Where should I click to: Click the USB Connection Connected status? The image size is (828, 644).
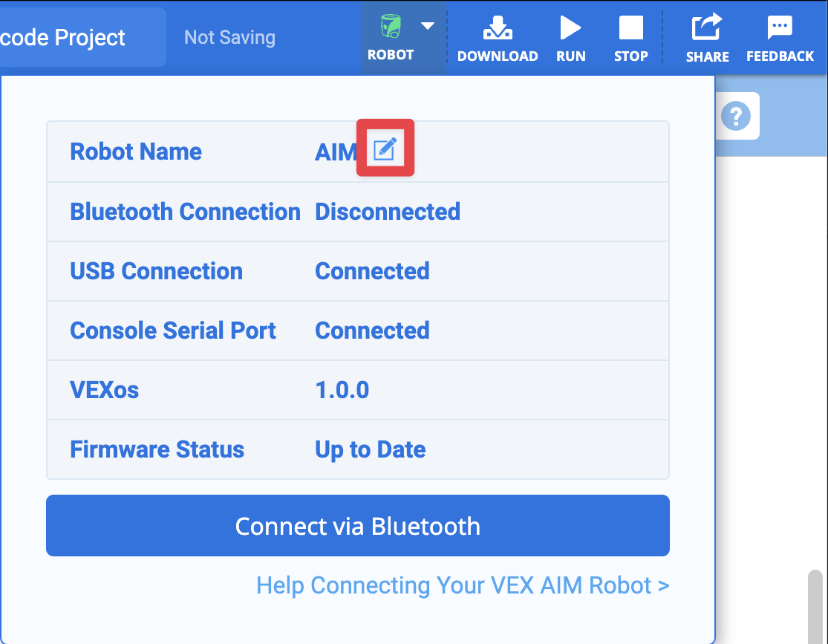[x=372, y=271]
